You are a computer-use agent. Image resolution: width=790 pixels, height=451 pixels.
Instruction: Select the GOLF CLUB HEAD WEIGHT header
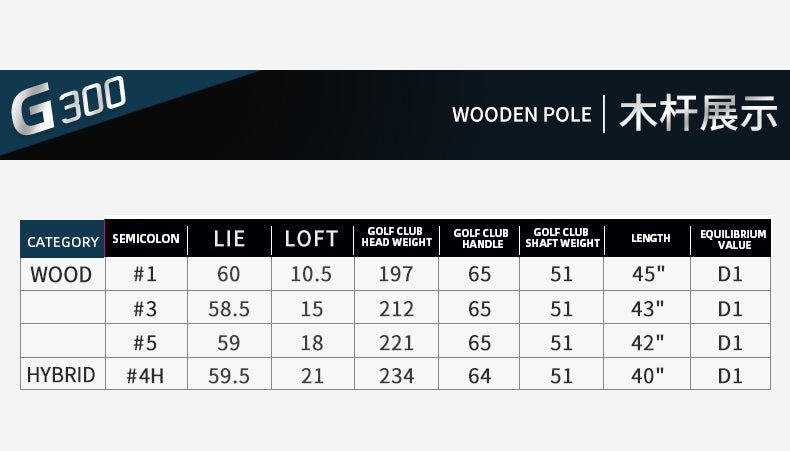(x=396, y=238)
